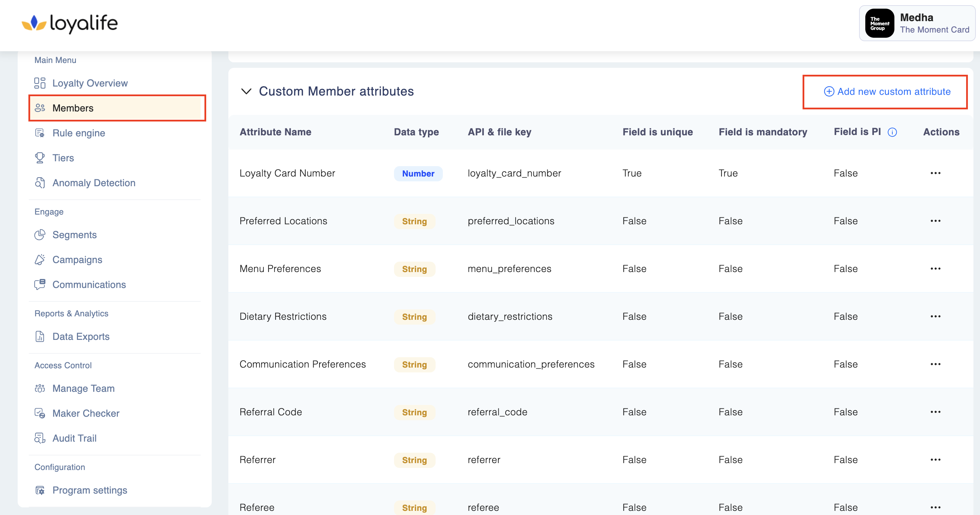This screenshot has height=515, width=980.
Task: Click the Number data type badge
Action: (x=418, y=174)
